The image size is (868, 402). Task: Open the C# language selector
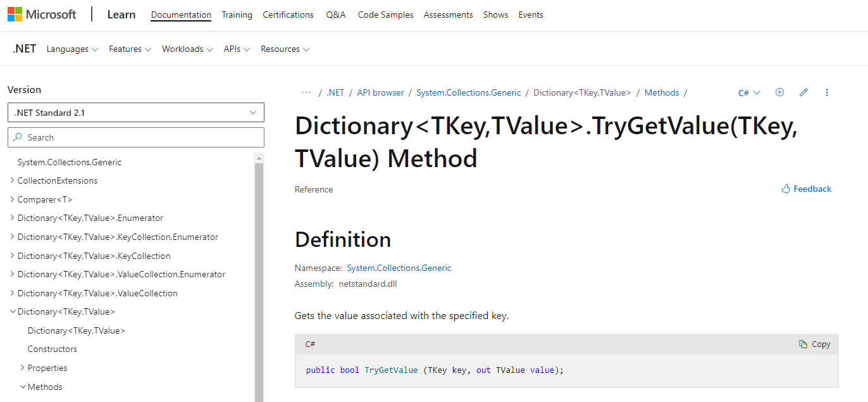[x=750, y=92]
